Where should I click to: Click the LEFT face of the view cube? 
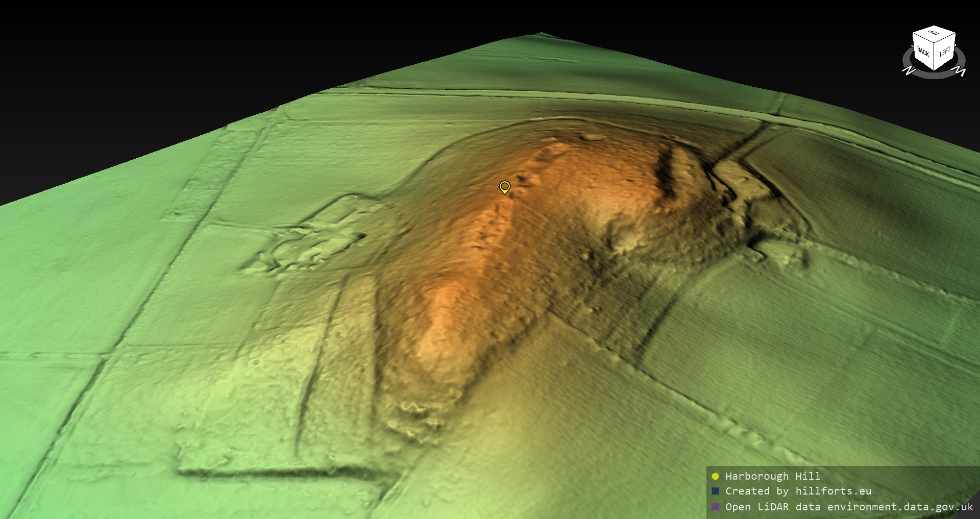pyautogui.click(x=945, y=52)
